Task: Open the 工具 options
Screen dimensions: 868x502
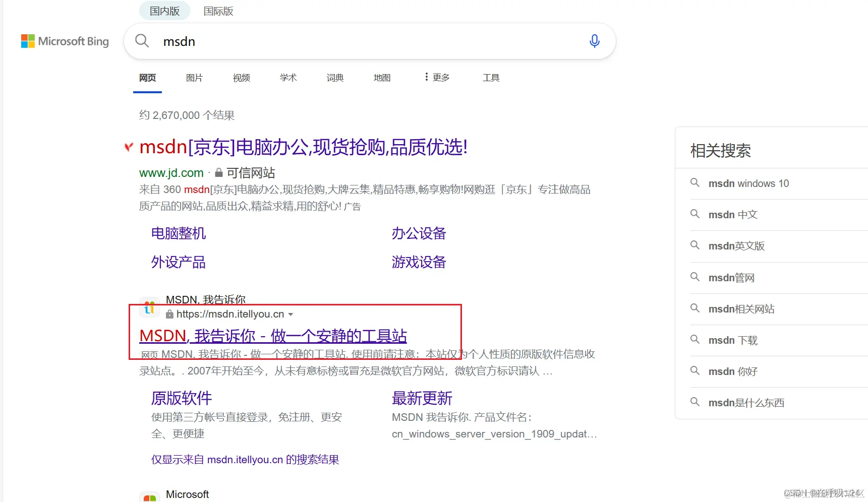Action: click(x=491, y=78)
